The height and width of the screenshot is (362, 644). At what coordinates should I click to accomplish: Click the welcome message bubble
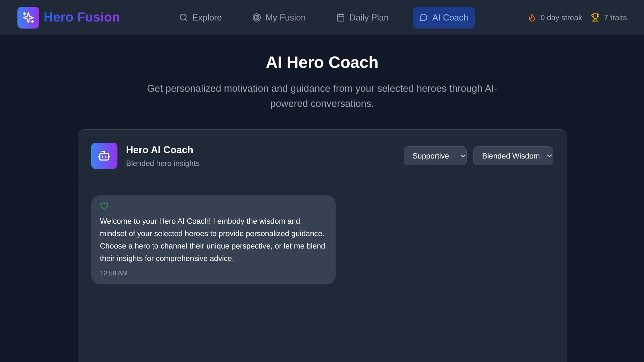point(213,240)
